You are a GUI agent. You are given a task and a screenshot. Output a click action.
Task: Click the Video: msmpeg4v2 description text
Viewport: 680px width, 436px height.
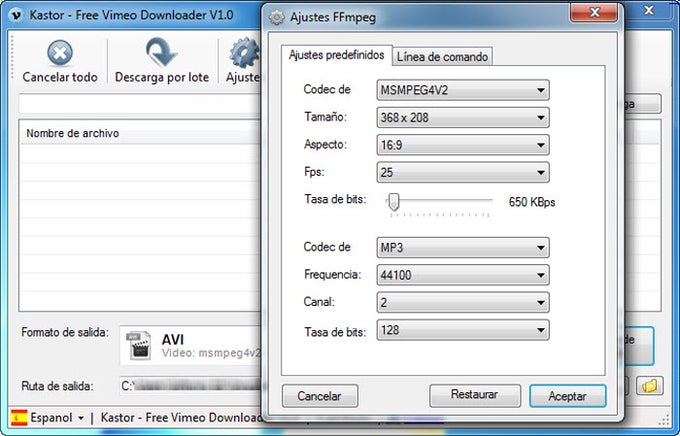(211, 353)
